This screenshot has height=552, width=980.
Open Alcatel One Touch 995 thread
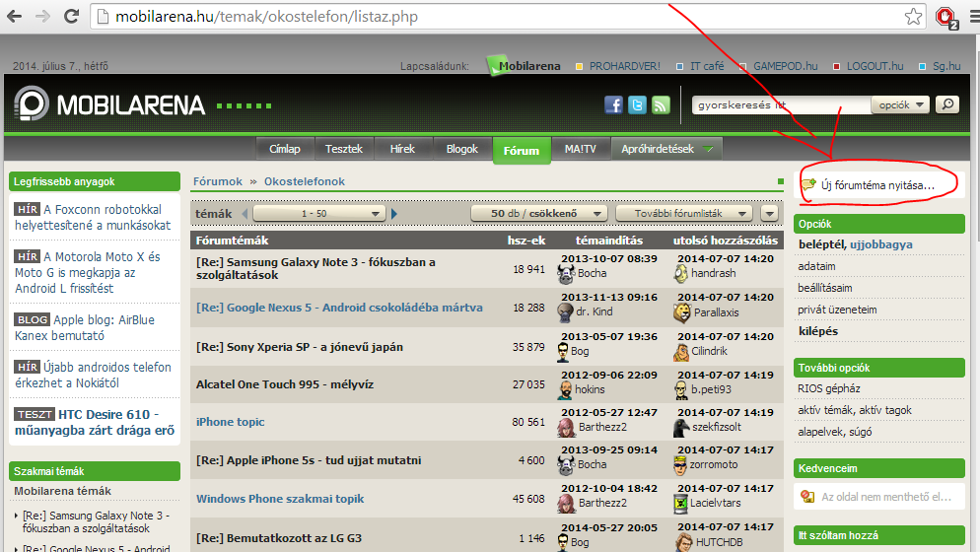pos(285,384)
